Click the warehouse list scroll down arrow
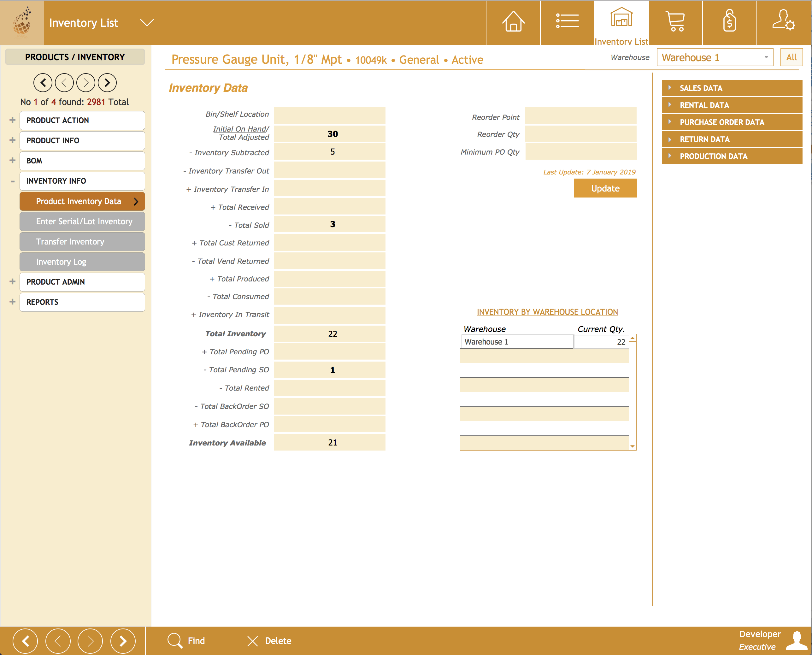 click(633, 446)
